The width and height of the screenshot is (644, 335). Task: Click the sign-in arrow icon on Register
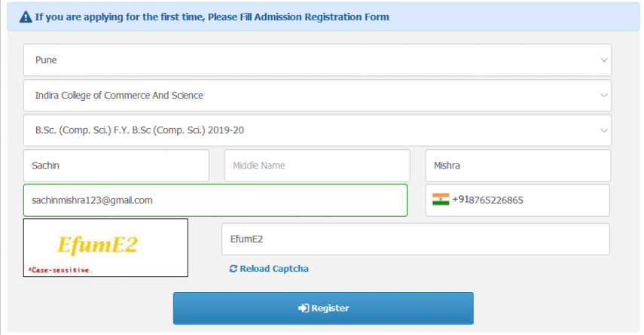coord(304,309)
